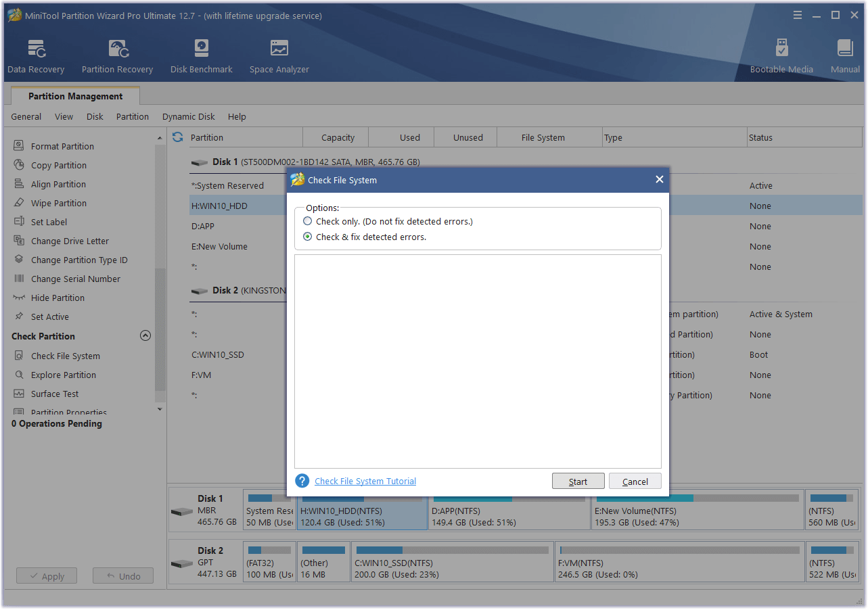The image size is (868, 610).
Task: Open Disk Benchmark tool
Action: [201, 57]
